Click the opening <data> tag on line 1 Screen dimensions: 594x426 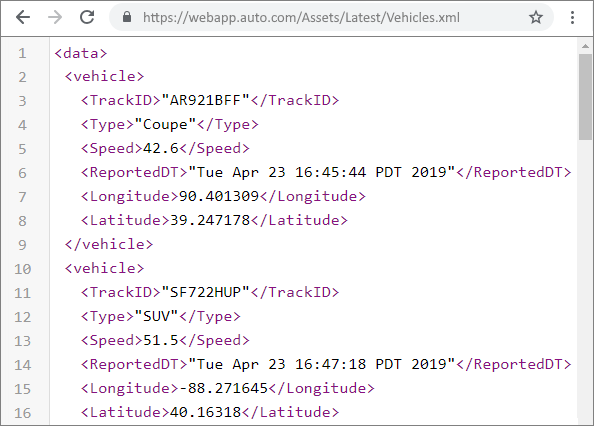coord(81,53)
